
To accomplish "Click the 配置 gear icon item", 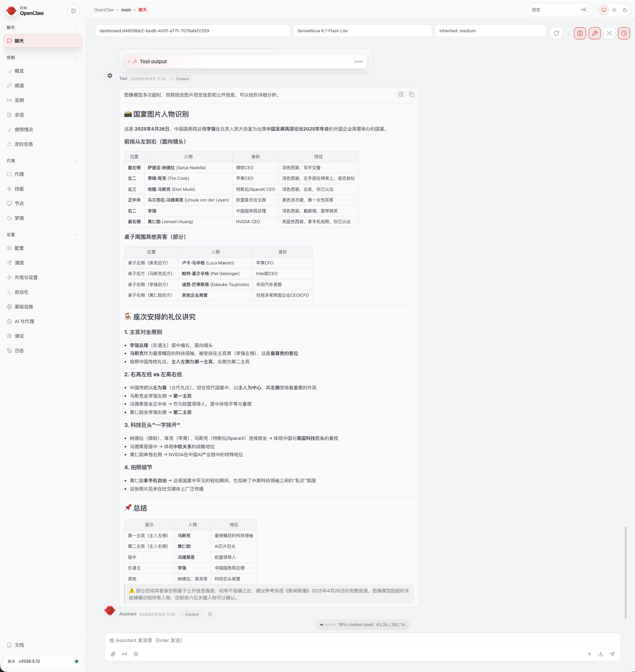I will pos(43,248).
